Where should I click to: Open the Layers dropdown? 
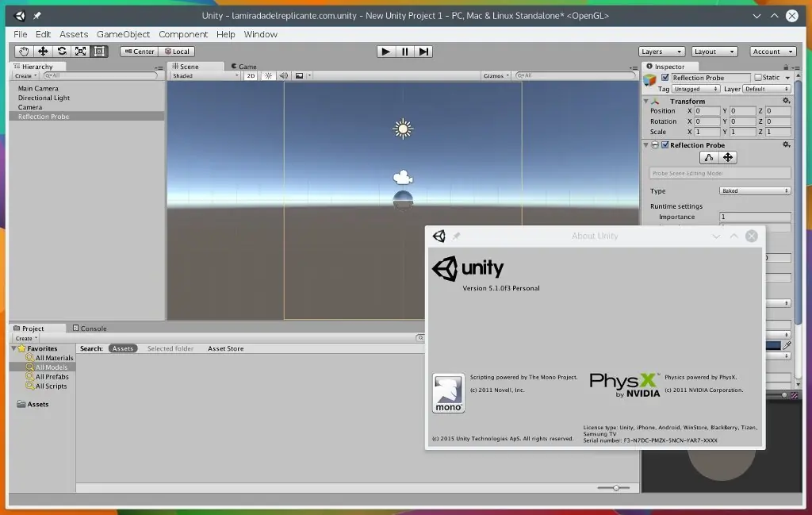coord(661,52)
